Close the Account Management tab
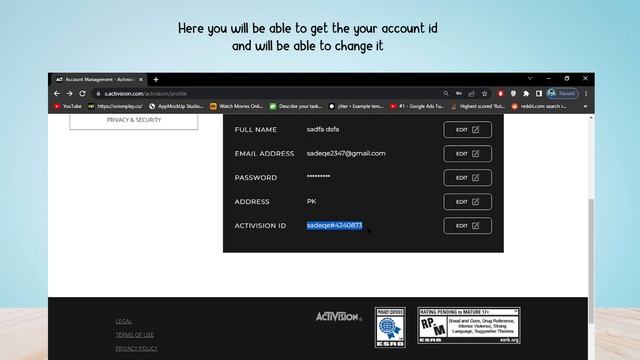 click(141, 80)
